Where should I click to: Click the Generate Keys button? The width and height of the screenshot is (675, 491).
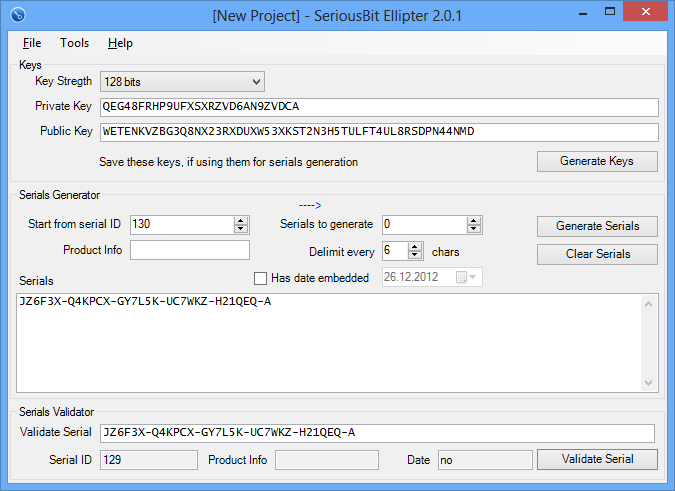[x=597, y=161]
